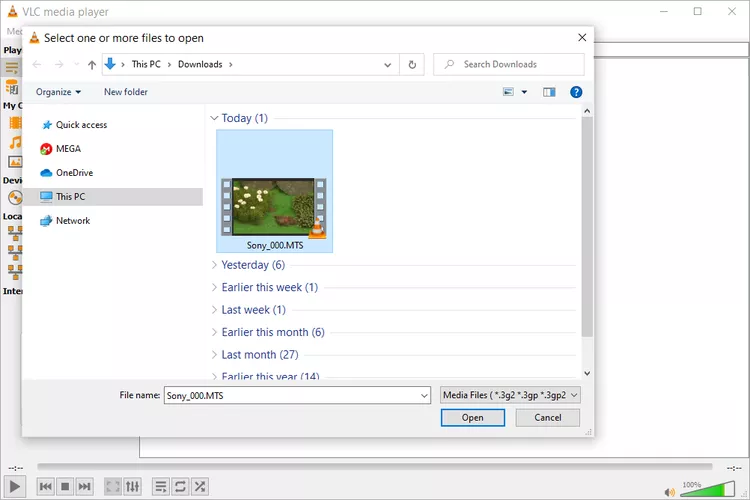Image resolution: width=750 pixels, height=500 pixels.
Task: Mute audio via VLC speaker icon
Action: 670,492
